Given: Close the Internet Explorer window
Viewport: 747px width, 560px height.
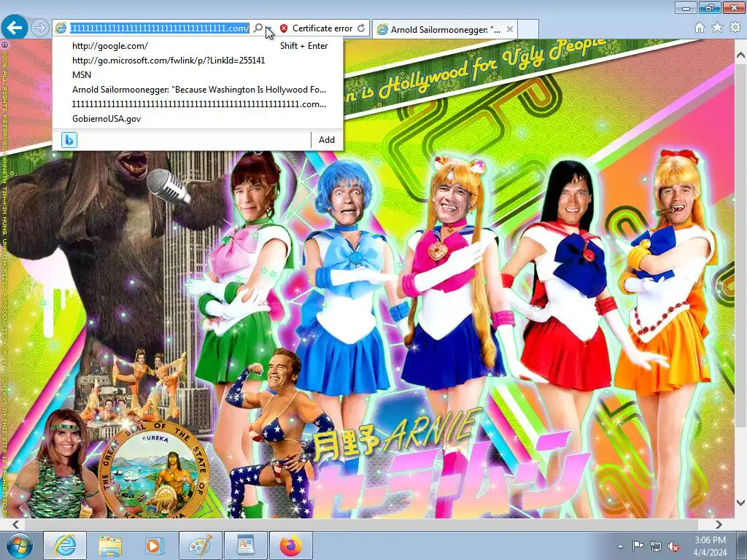Looking at the screenshot, I should pyautogui.click(x=734, y=7).
